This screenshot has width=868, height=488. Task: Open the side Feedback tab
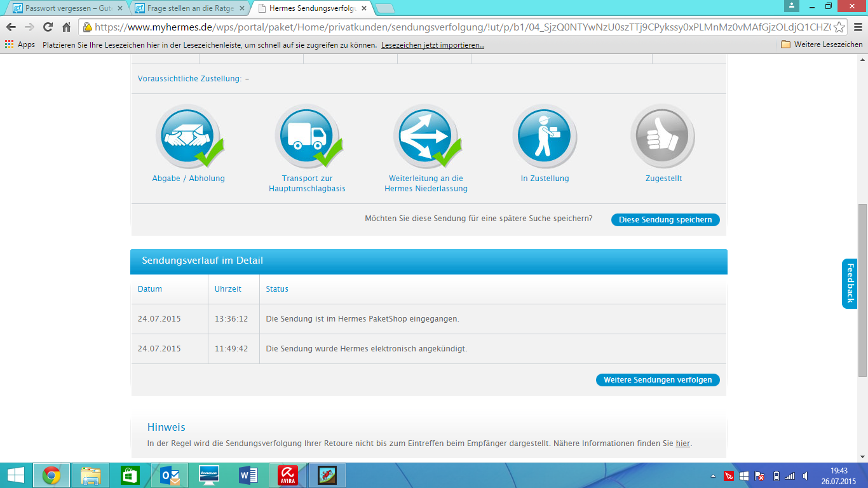click(850, 283)
